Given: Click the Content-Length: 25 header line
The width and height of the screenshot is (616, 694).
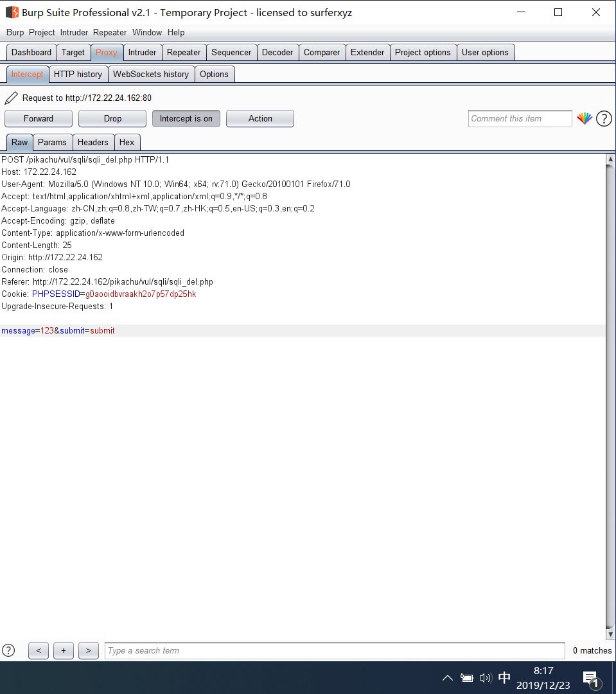Looking at the screenshot, I should [x=36, y=245].
